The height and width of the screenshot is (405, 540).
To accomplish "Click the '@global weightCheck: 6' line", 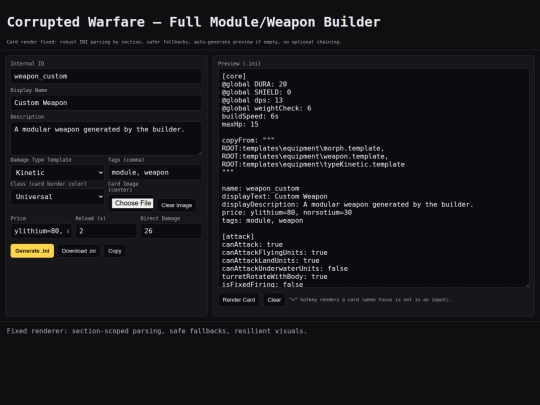I will pos(266,108).
